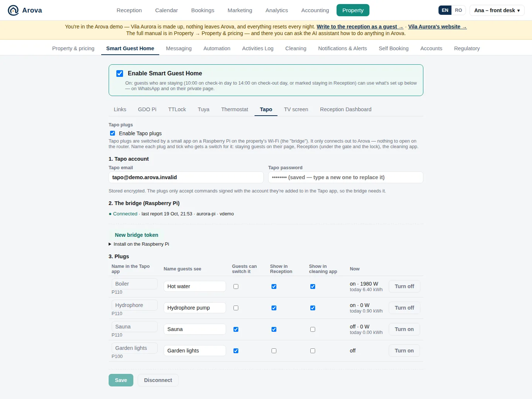The width and height of the screenshot is (532, 399).
Task: Uncheck guests can switch Garden lights
Action: pyautogui.click(x=236, y=351)
